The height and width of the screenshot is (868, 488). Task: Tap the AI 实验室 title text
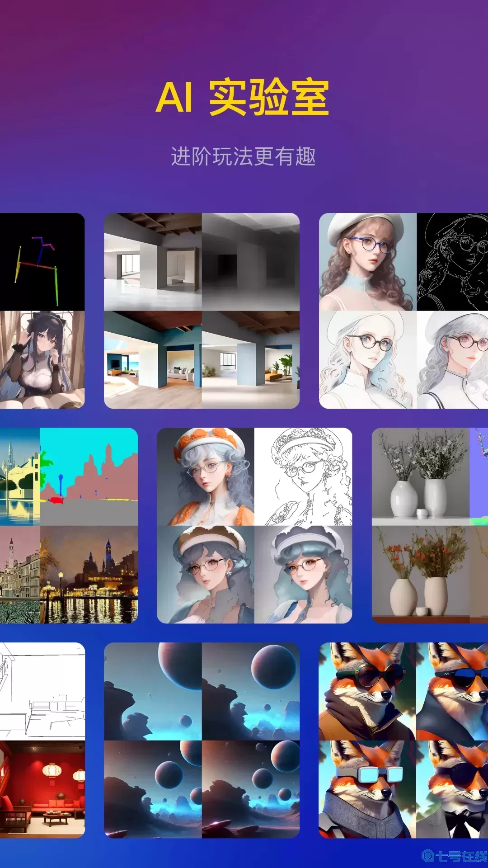click(243, 97)
